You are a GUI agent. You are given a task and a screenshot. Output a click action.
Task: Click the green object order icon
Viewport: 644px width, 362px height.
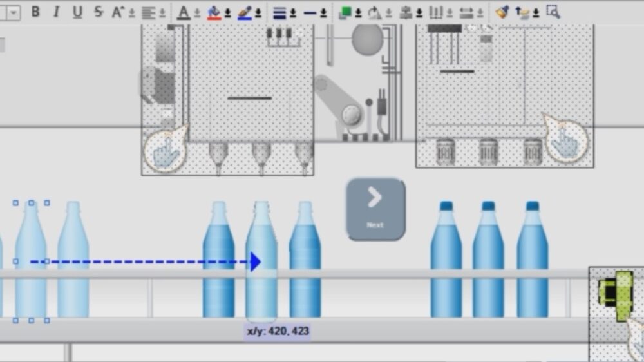[345, 13]
